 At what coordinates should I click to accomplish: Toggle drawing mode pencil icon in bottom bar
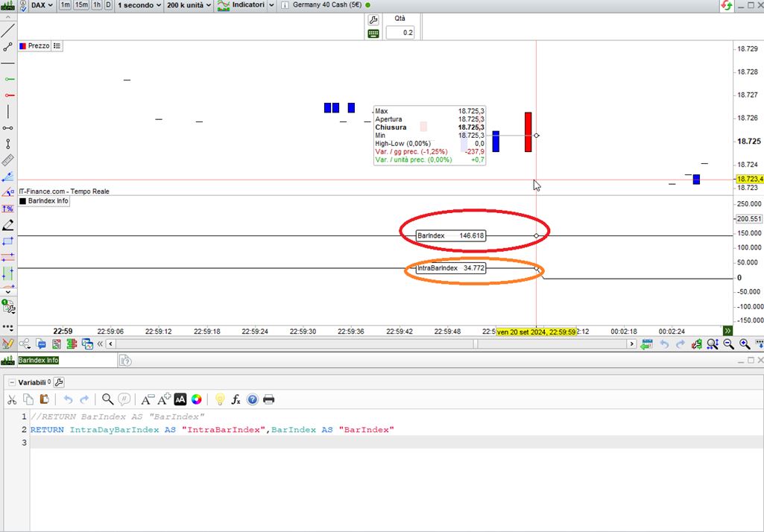pyautogui.click(x=7, y=344)
